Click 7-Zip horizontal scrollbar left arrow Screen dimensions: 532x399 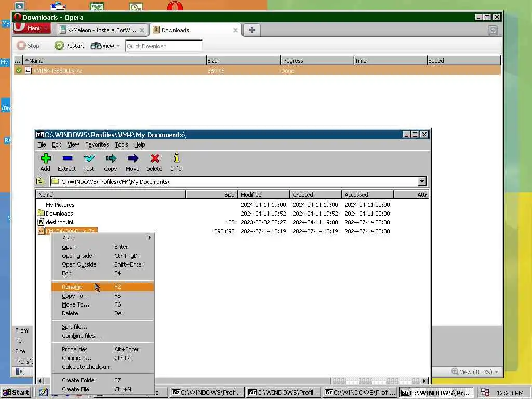pos(40,381)
